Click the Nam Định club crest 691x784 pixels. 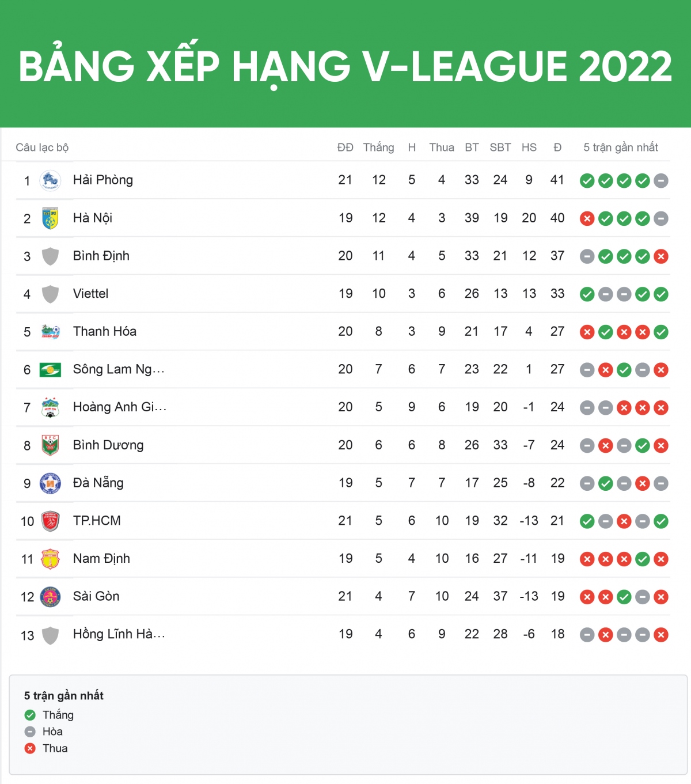coord(50,559)
